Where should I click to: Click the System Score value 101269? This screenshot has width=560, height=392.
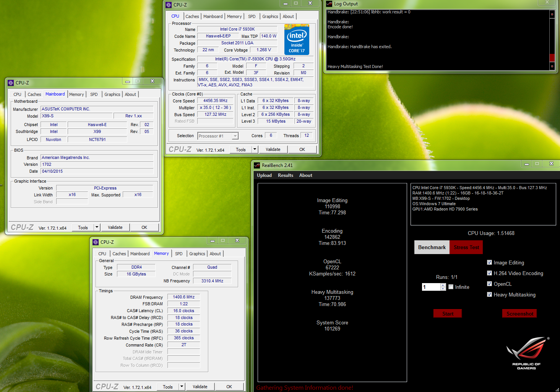pos(332,329)
